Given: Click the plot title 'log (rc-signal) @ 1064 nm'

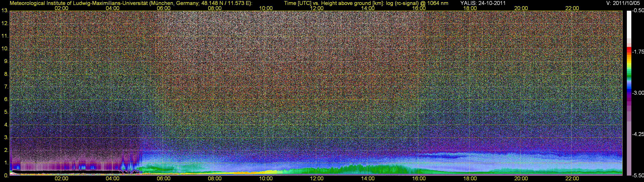Looking at the screenshot, I should click(x=417, y=3).
